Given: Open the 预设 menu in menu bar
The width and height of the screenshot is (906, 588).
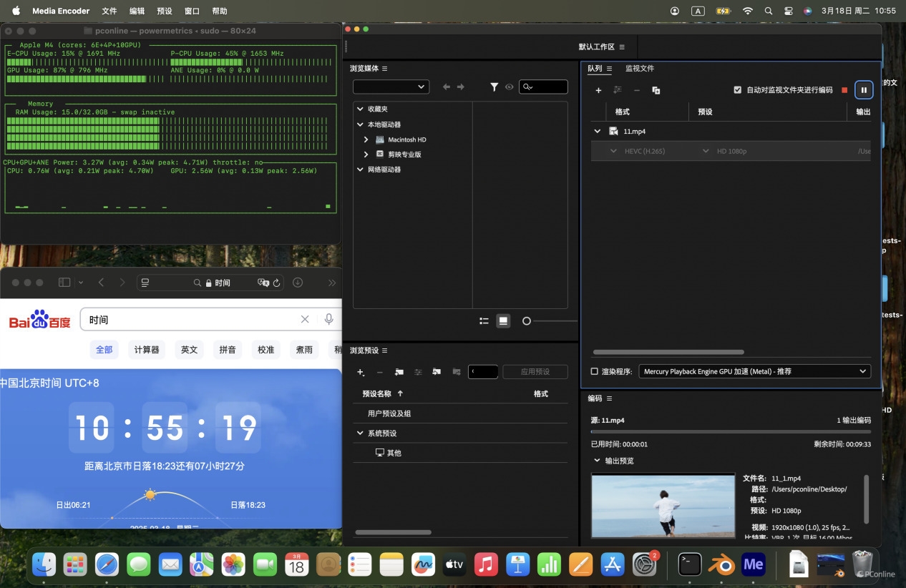Looking at the screenshot, I should (x=164, y=11).
